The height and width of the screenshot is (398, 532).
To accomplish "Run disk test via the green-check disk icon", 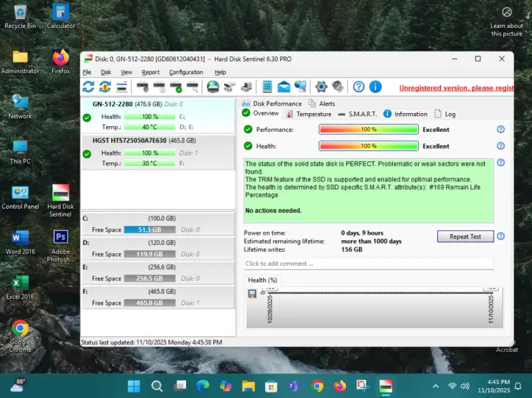I will tap(176, 87).
